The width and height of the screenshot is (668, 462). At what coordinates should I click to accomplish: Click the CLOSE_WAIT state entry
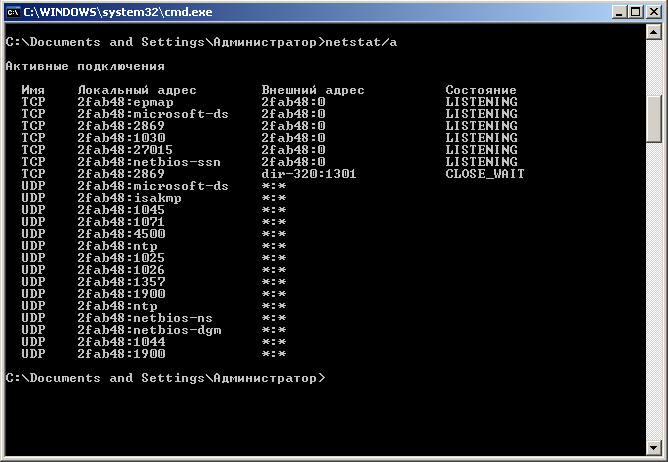click(485, 174)
